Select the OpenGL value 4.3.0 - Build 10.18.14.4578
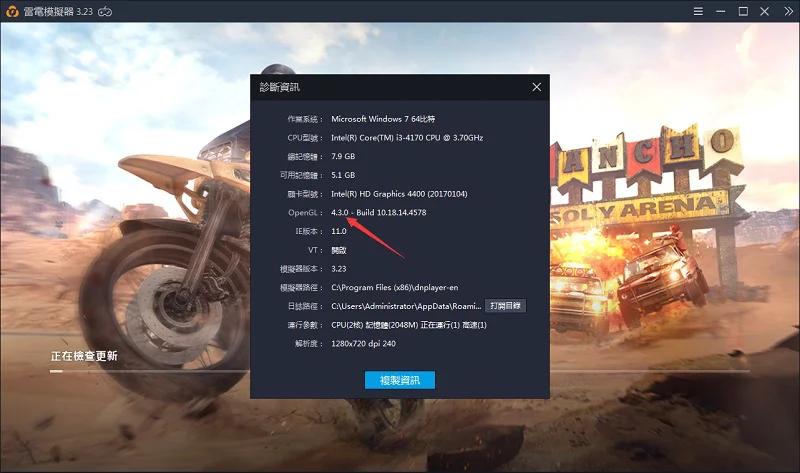The width and height of the screenshot is (800, 473). 379,212
